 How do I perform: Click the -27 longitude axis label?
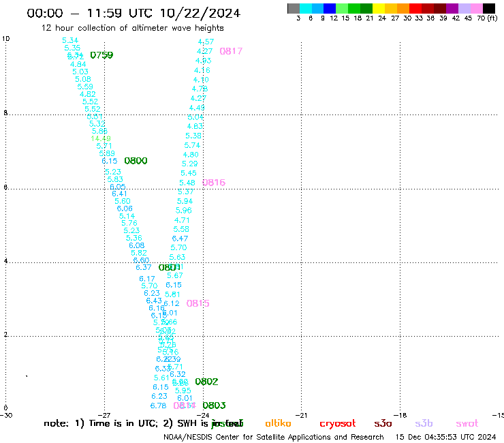(x=104, y=415)
